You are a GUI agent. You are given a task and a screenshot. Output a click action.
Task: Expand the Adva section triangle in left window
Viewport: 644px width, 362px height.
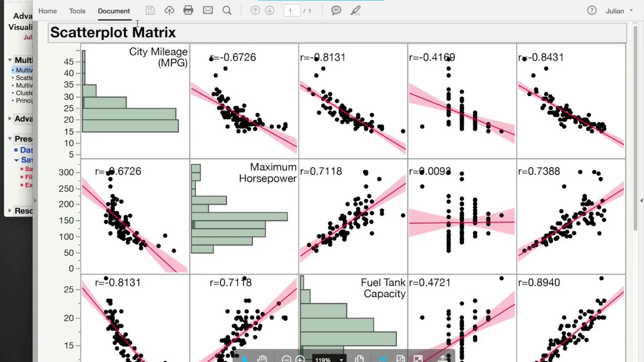pyautogui.click(x=10, y=119)
